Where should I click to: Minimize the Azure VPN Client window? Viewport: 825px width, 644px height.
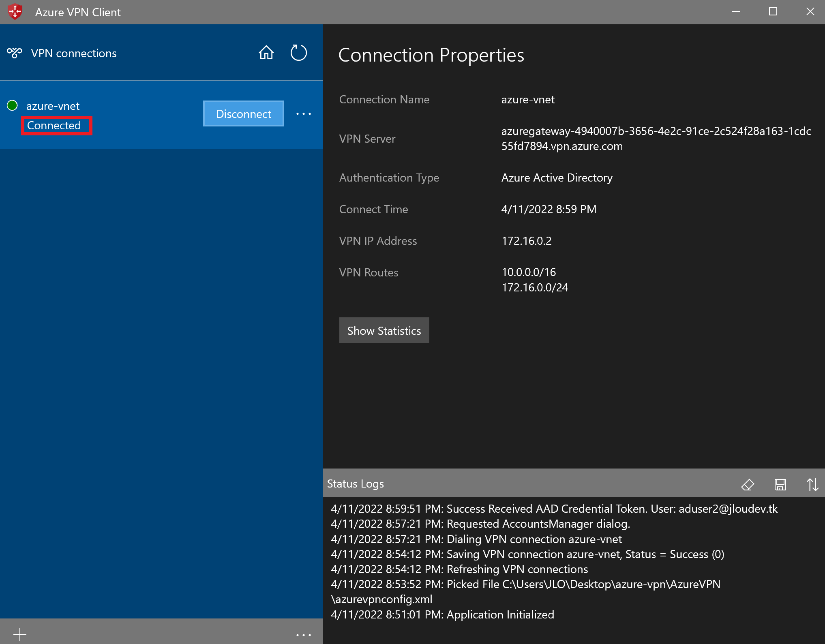click(736, 12)
